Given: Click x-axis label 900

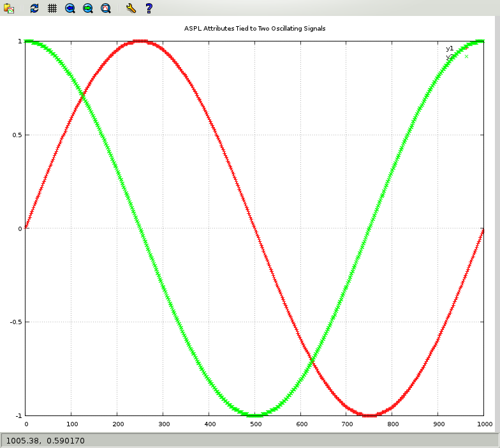Looking at the screenshot, I should tap(439, 424).
